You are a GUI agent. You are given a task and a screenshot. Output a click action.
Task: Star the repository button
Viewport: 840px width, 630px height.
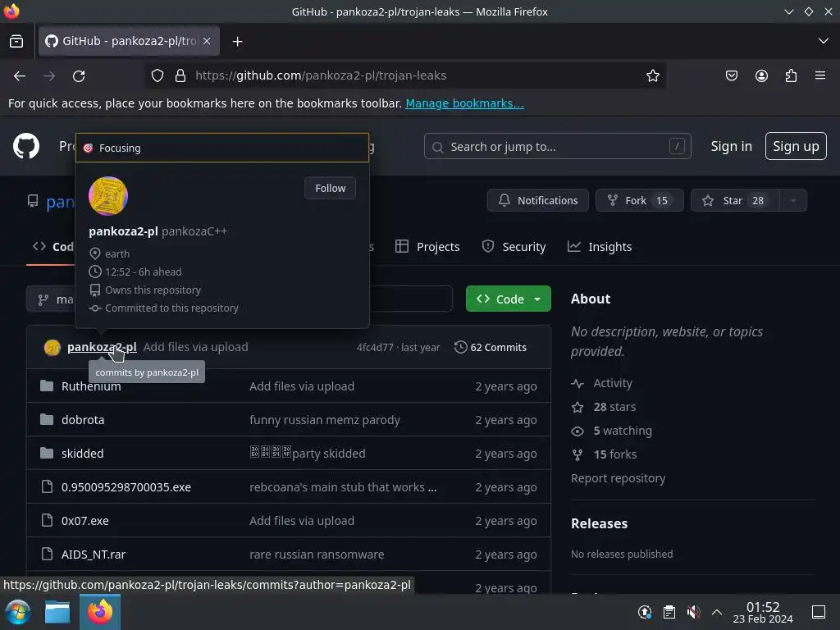pos(735,200)
